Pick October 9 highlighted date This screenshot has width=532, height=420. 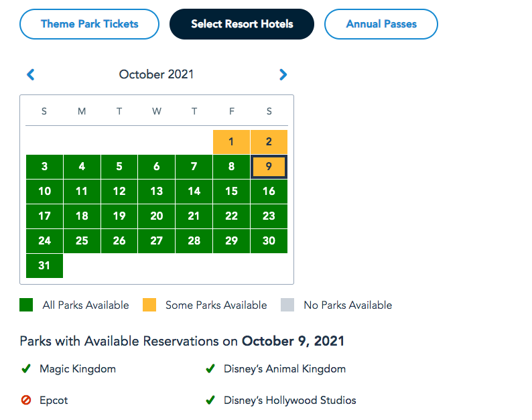[x=269, y=167]
